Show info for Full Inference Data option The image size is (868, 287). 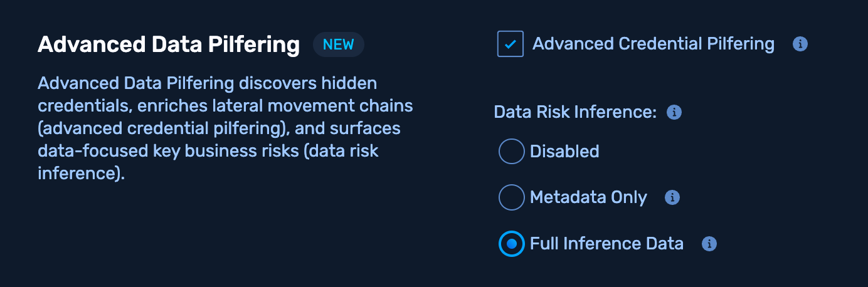point(709,244)
